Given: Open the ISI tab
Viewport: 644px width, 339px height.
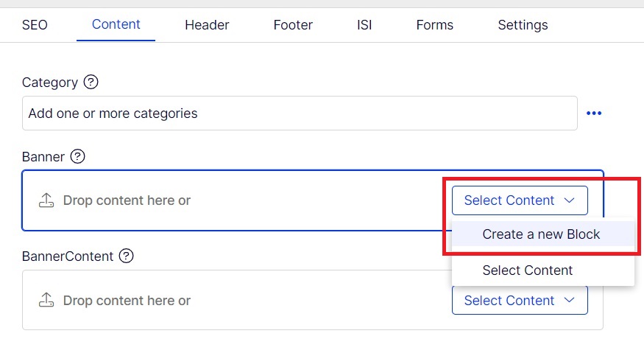Looking at the screenshot, I should (x=364, y=25).
